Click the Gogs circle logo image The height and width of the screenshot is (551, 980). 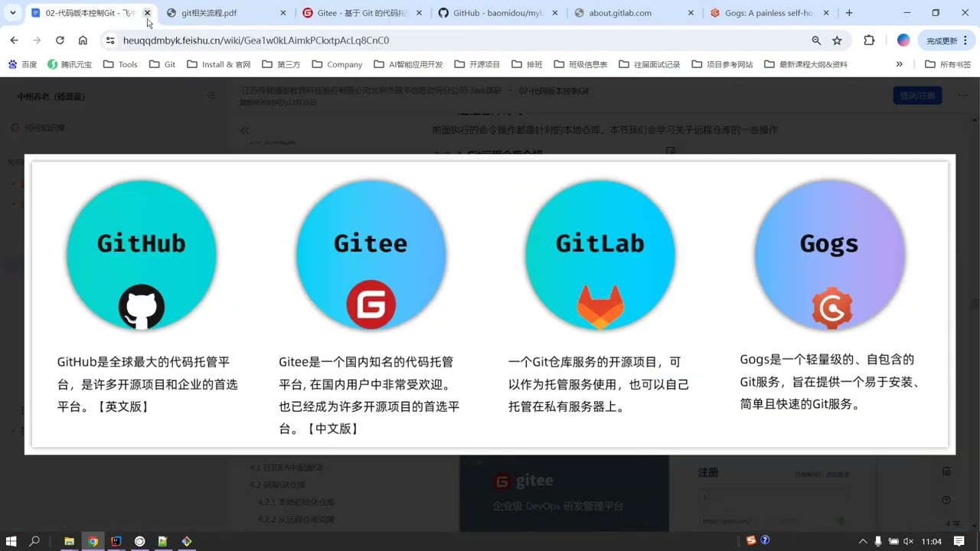tap(830, 255)
